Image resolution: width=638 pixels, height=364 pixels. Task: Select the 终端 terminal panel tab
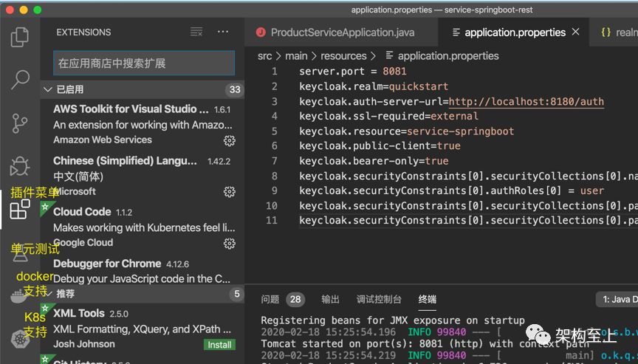click(428, 299)
